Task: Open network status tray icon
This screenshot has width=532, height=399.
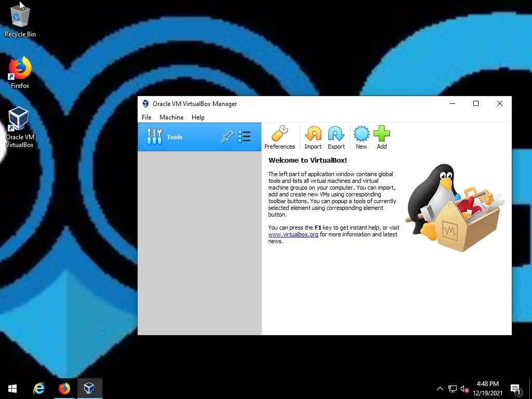Action: [453, 389]
